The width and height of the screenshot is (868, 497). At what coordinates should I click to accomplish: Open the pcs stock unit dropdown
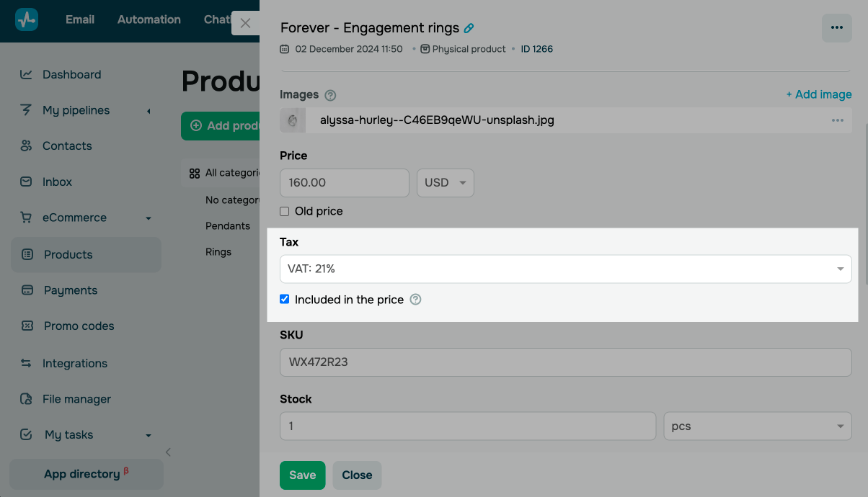(x=757, y=426)
